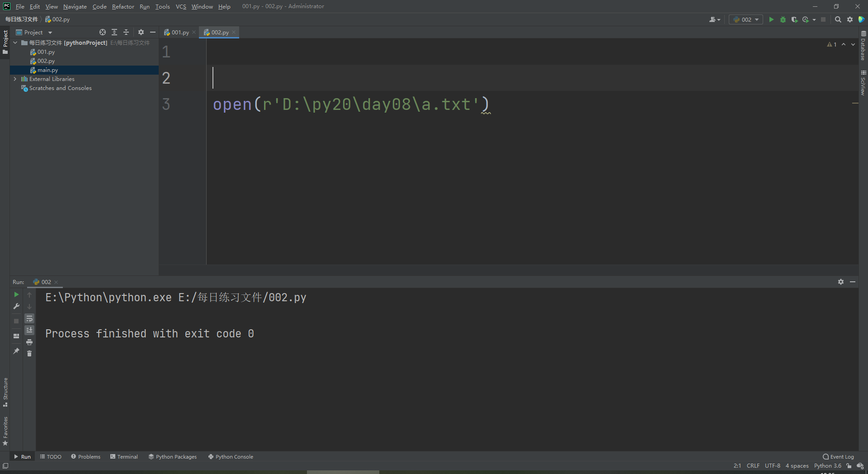
Task: Click the restore layout icon in the Run panel
Action: click(16, 336)
